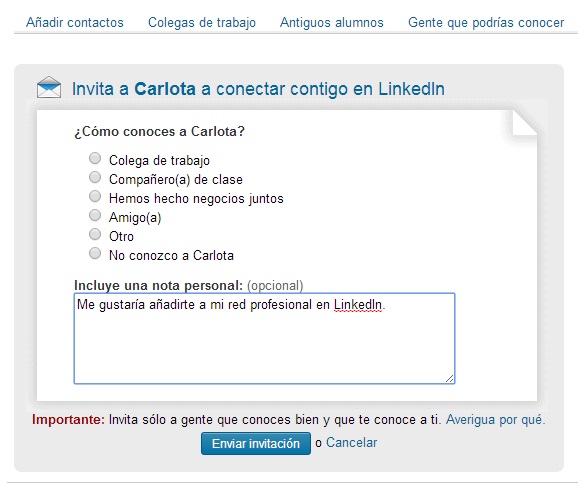Click the bold name 'Carlota' in the heading

coord(165,89)
